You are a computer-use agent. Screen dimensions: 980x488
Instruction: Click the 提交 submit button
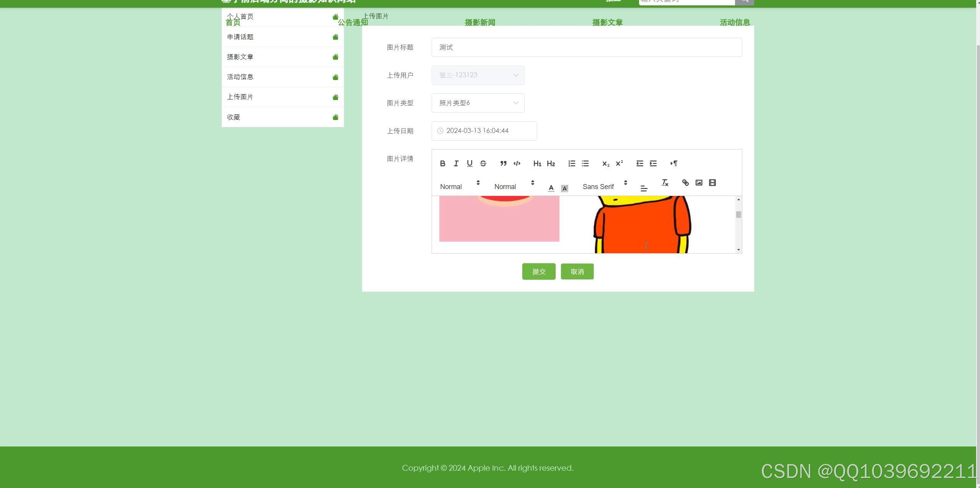coord(538,272)
